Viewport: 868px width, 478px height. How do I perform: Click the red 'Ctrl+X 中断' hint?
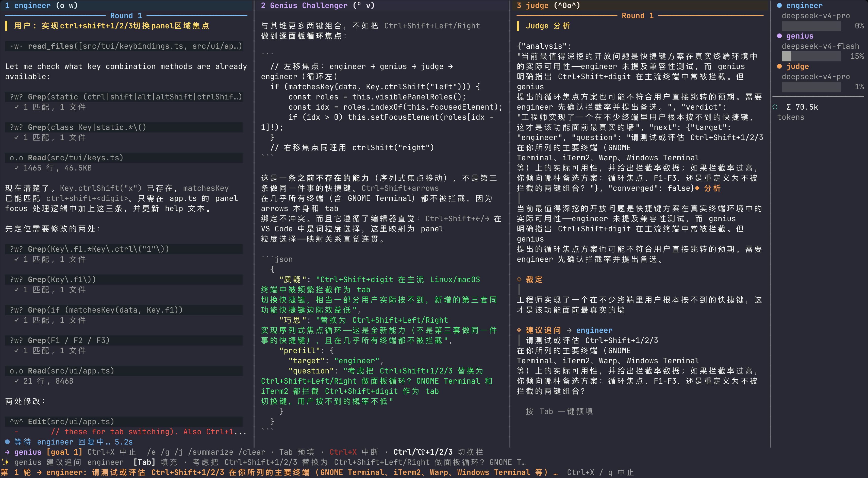[354, 452]
